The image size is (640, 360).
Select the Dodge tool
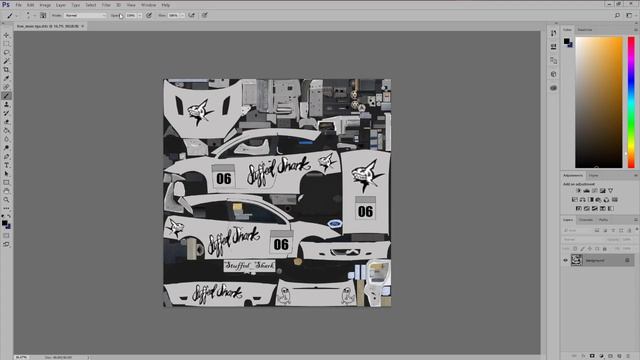coord(6,148)
